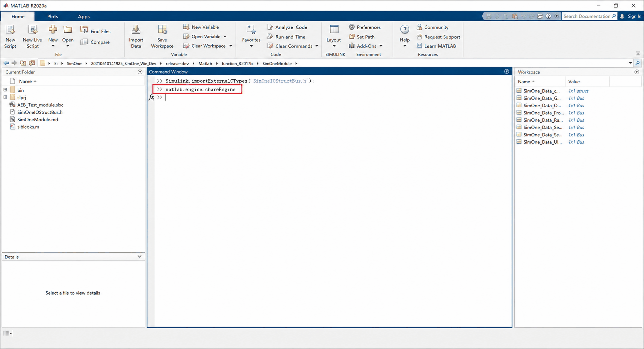Open Workspace panel actions menu
The width and height of the screenshot is (644, 349).
coord(637,72)
